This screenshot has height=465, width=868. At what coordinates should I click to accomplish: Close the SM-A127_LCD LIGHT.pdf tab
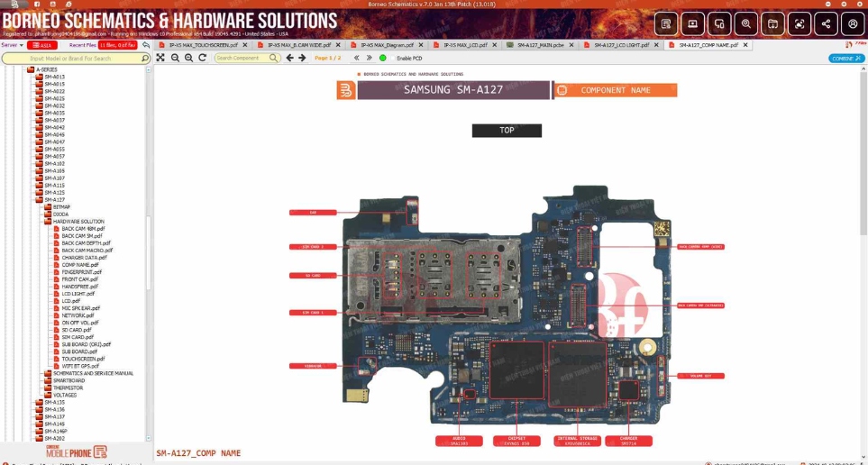[656, 45]
